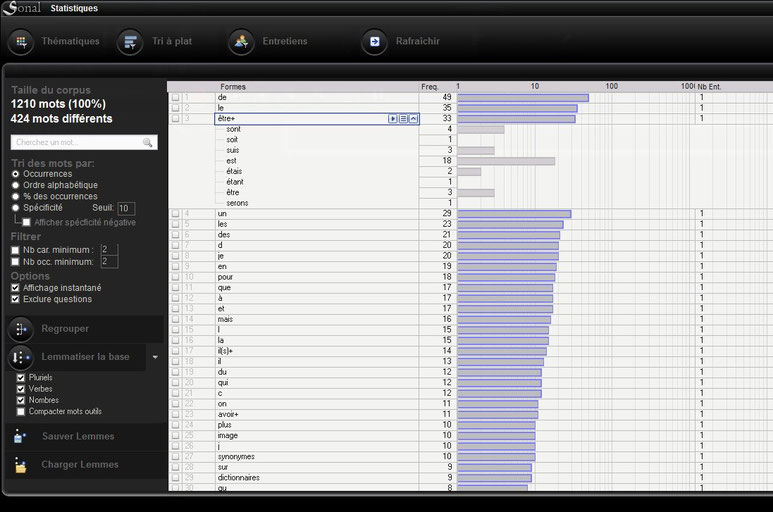Toggle Exclure questions checkbox
Screen dimensions: 773x512
click(15, 299)
